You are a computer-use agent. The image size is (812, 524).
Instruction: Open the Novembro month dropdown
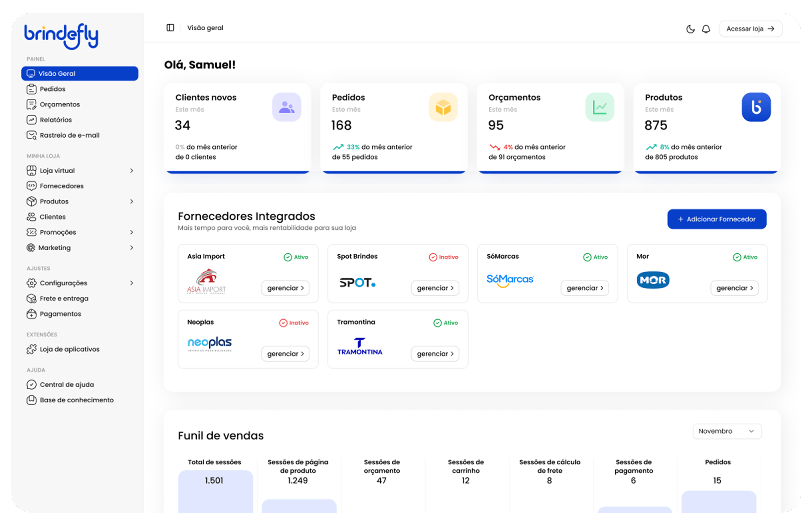(x=727, y=431)
